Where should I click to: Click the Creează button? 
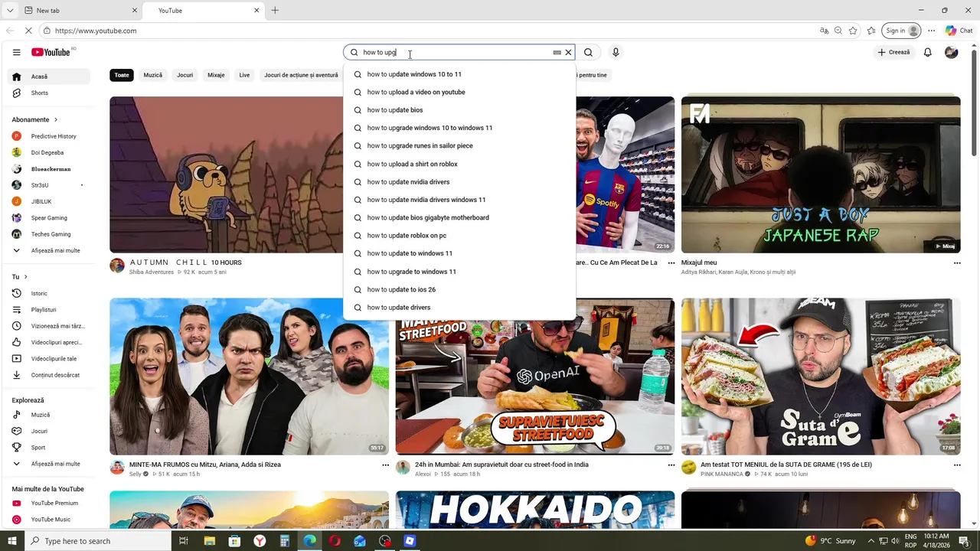click(893, 52)
